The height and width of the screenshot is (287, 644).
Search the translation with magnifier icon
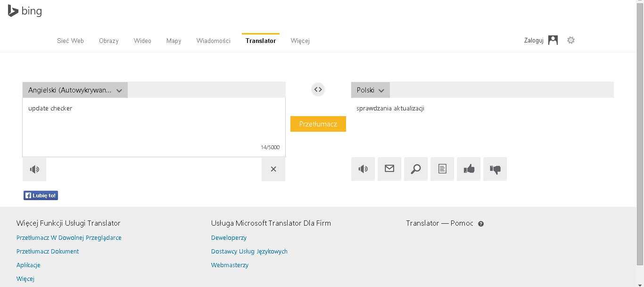(416, 169)
